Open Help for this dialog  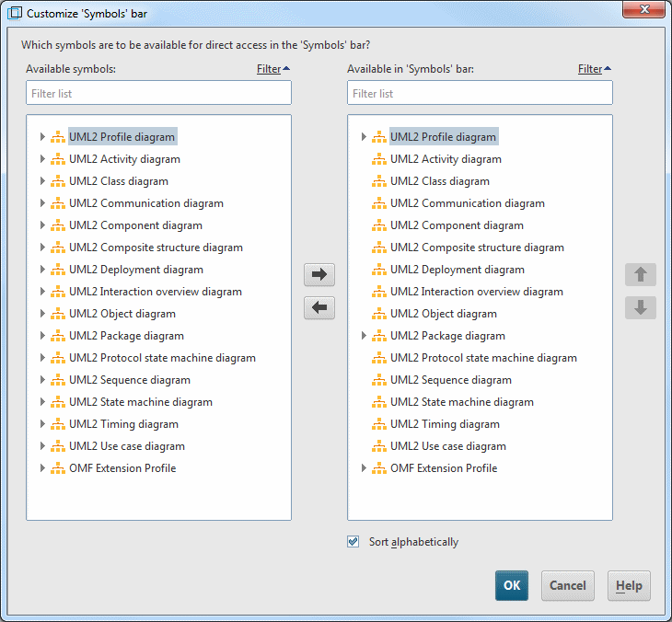click(x=629, y=585)
